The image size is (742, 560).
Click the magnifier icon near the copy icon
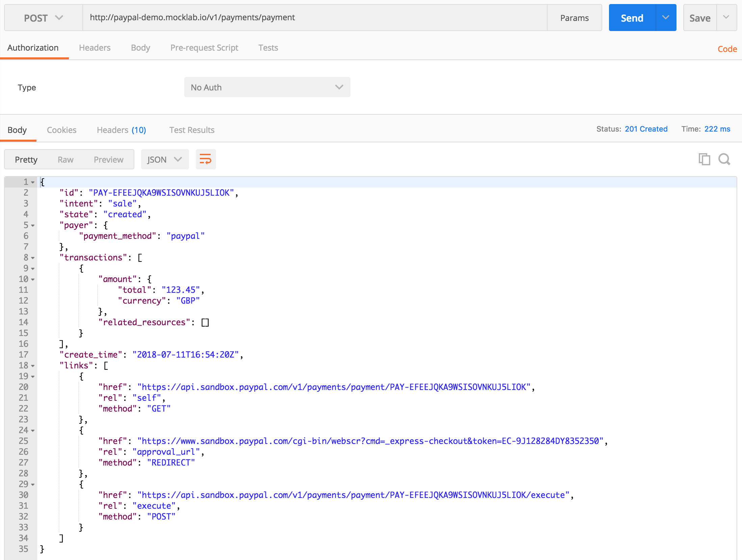(724, 159)
